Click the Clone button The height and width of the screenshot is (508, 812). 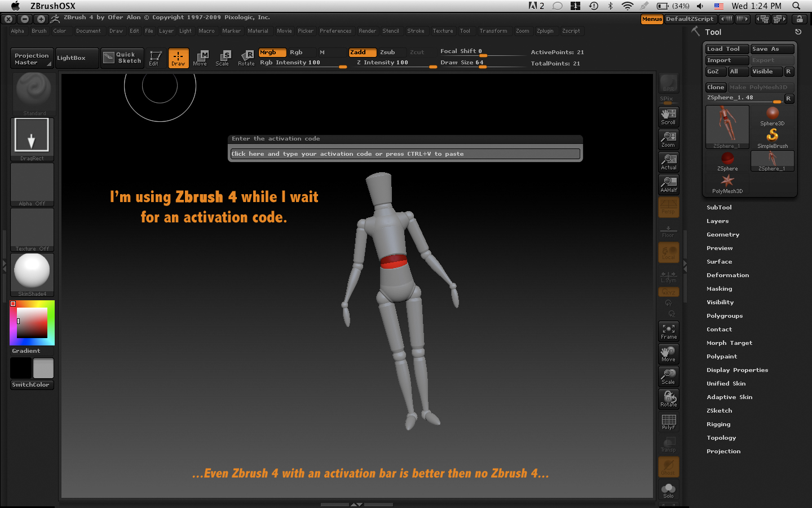click(x=716, y=87)
